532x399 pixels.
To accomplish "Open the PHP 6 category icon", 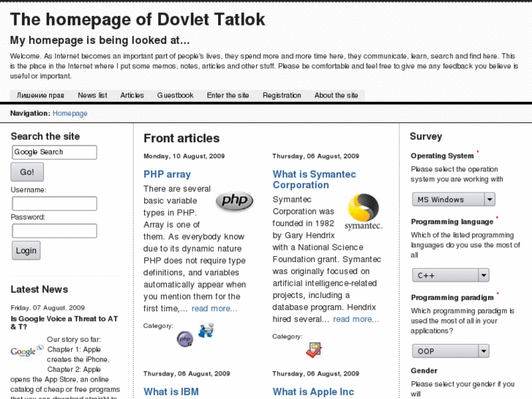I will [184, 339].
